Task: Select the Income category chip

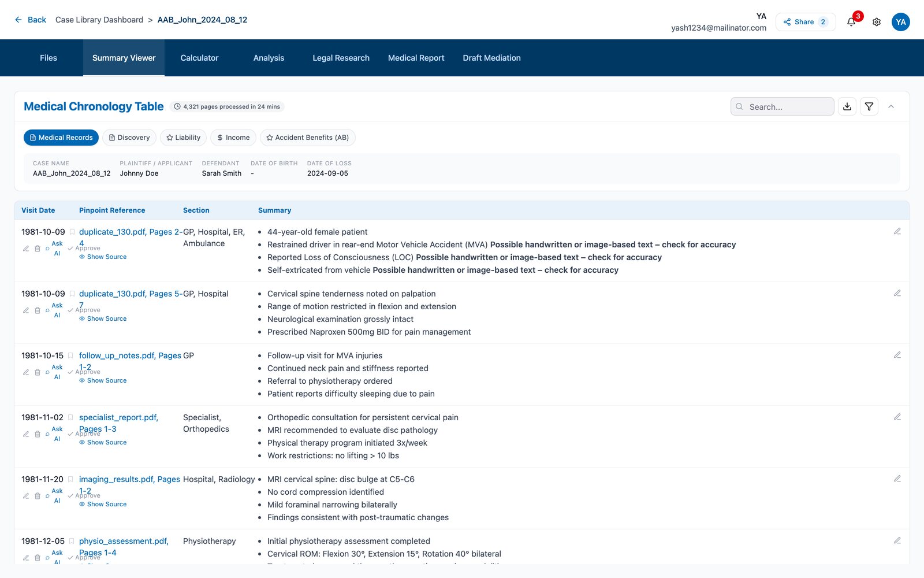Action: (233, 138)
